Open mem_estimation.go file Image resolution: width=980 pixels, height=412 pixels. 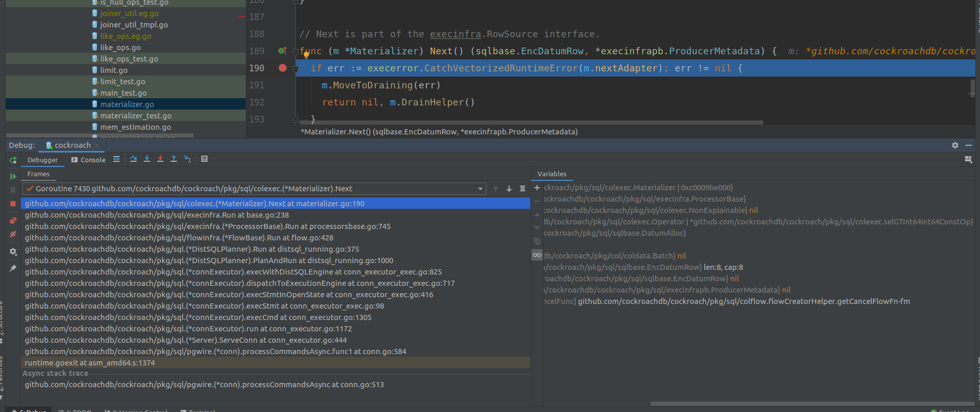tap(136, 127)
